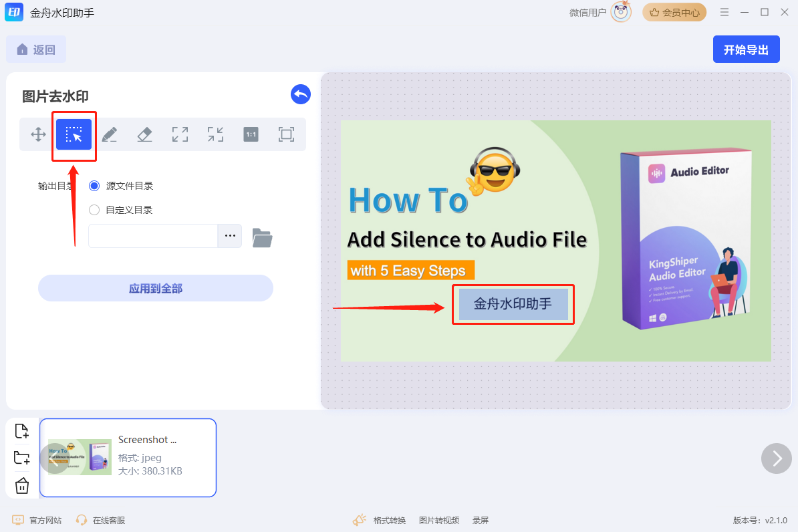Open 在线客服 support link
This screenshot has width=798, height=532.
pyautogui.click(x=101, y=520)
